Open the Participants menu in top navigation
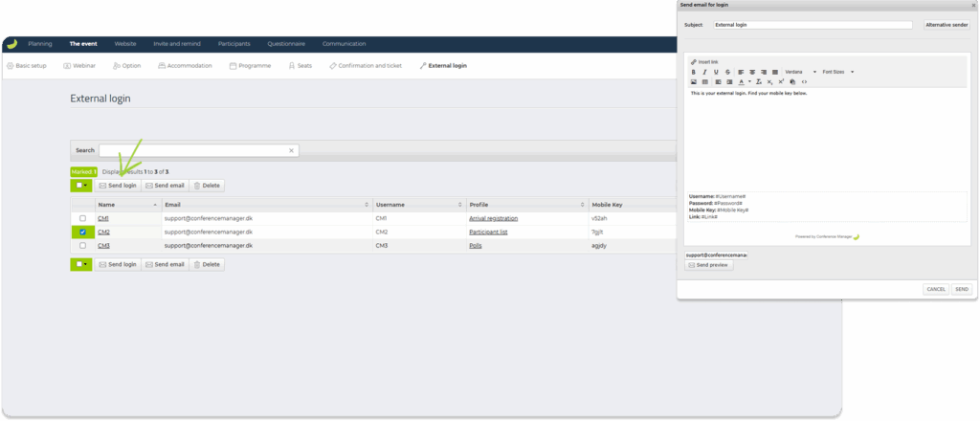The image size is (980, 421). coord(234,44)
